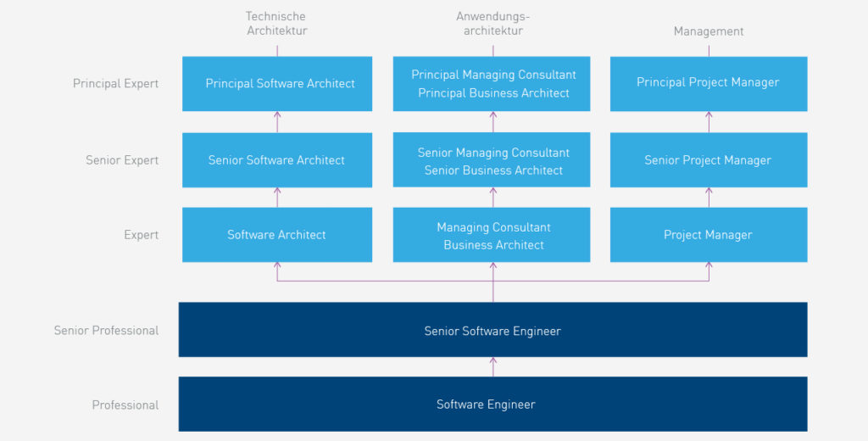Viewport: 868px width, 441px height.
Task: Select the Principal Managing Consultant box
Action: coord(492,83)
